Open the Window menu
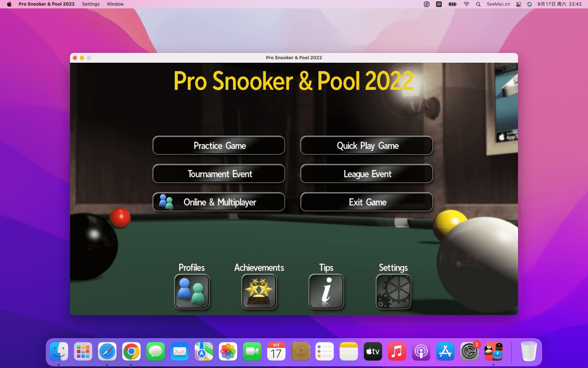Screen dimensions: 588x368 tap(115, 4)
